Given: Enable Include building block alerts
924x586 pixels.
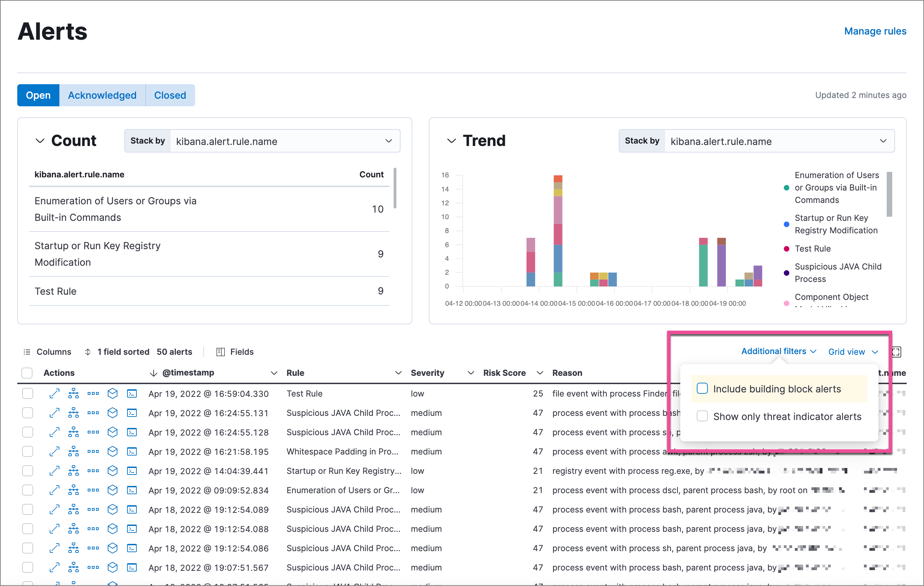Looking at the screenshot, I should tap(703, 389).
